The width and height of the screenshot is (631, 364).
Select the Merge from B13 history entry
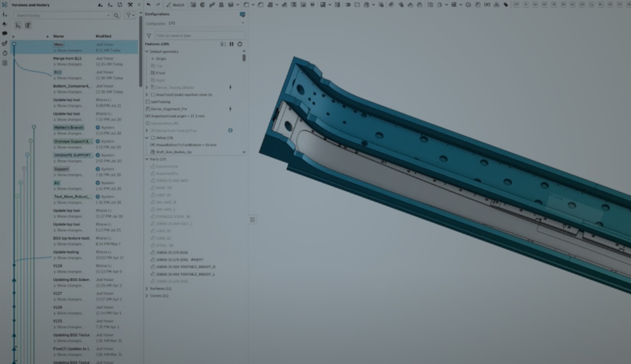(67, 58)
